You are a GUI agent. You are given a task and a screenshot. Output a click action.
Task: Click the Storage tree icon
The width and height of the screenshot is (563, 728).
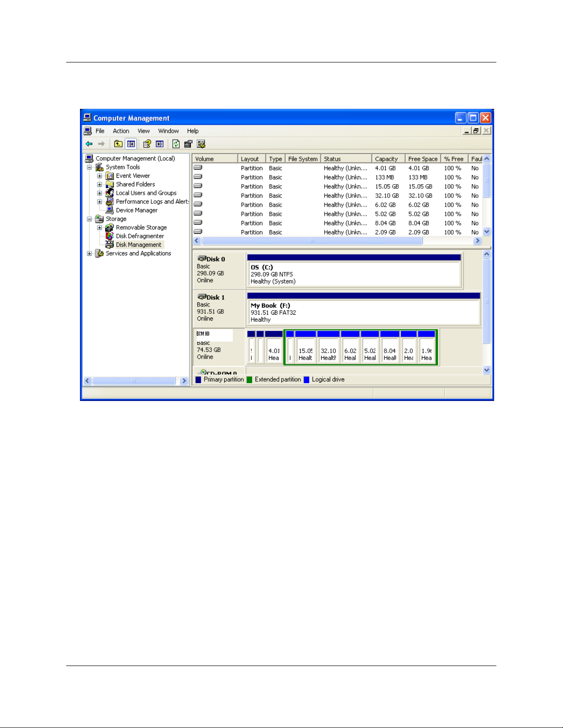coord(99,219)
